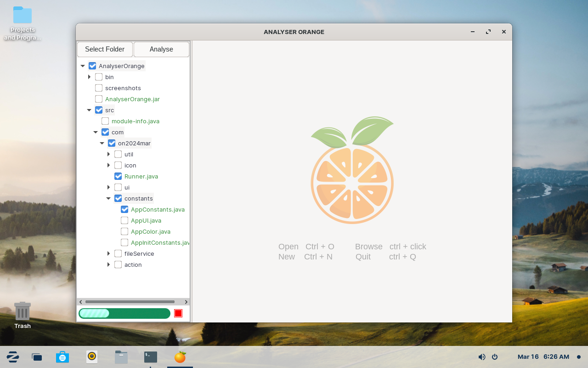Open the Terminal from taskbar
Image resolution: width=588 pixels, height=368 pixels.
(151, 357)
